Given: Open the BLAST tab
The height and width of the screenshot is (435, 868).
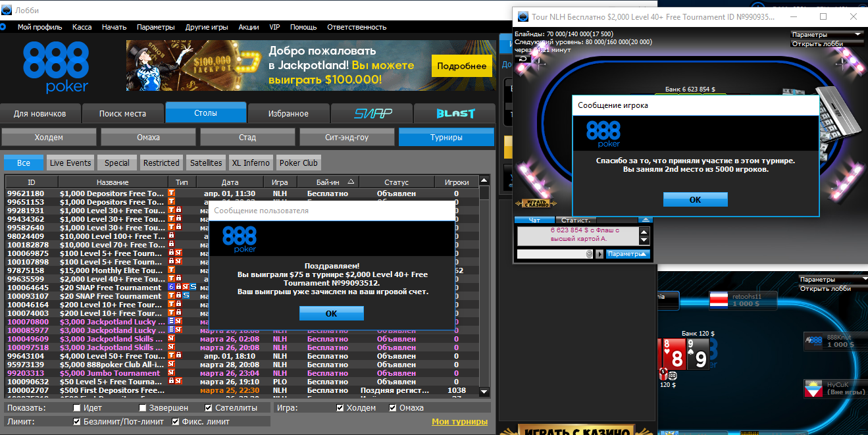Looking at the screenshot, I should pos(455,113).
